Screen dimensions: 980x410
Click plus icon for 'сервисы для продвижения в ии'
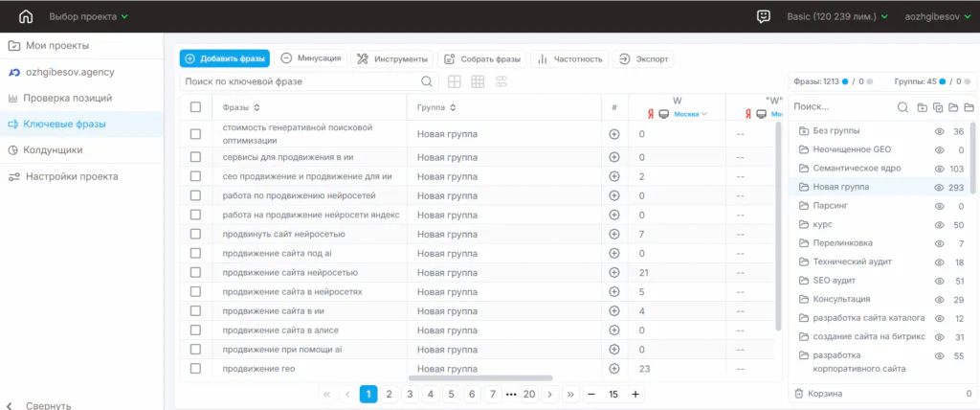[x=614, y=157]
